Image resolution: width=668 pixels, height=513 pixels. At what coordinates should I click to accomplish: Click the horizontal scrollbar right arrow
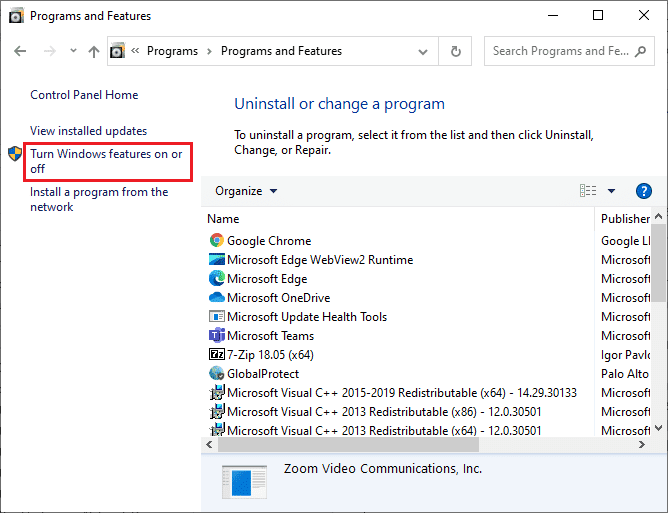click(x=642, y=444)
